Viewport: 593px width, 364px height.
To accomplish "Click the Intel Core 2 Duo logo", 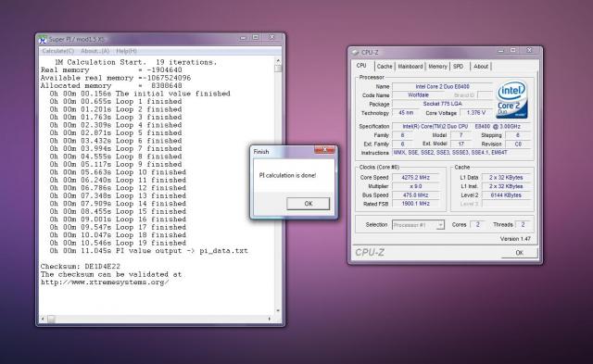I will coord(511,99).
